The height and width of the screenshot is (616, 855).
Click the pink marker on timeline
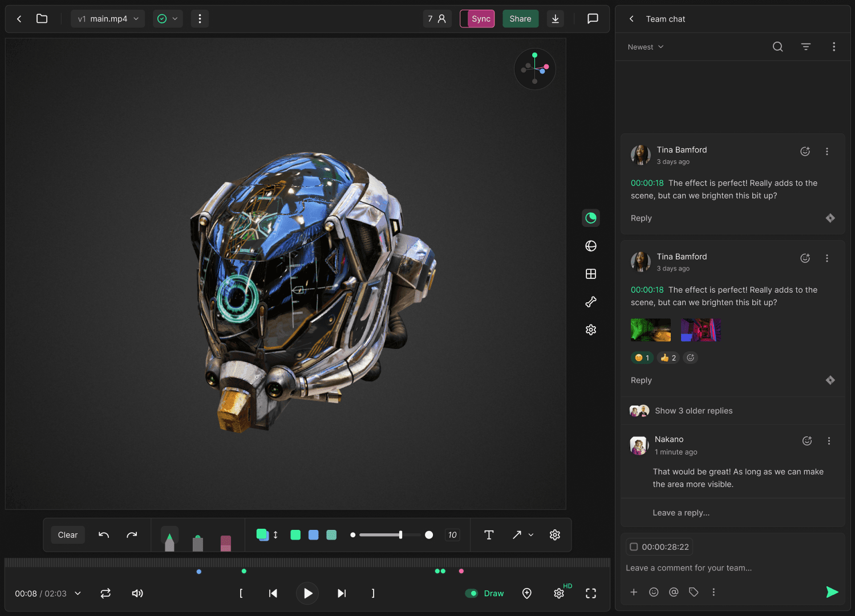(x=461, y=571)
